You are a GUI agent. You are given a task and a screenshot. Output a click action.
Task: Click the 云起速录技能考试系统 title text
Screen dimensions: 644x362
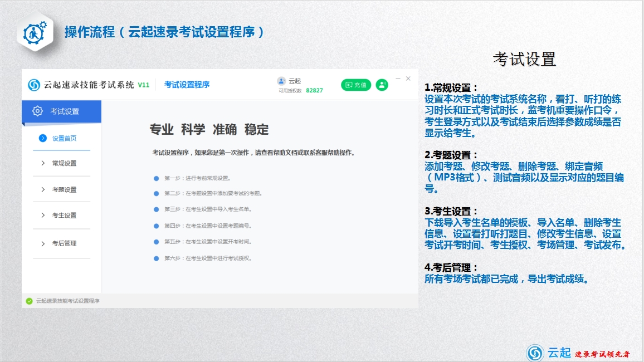click(89, 85)
